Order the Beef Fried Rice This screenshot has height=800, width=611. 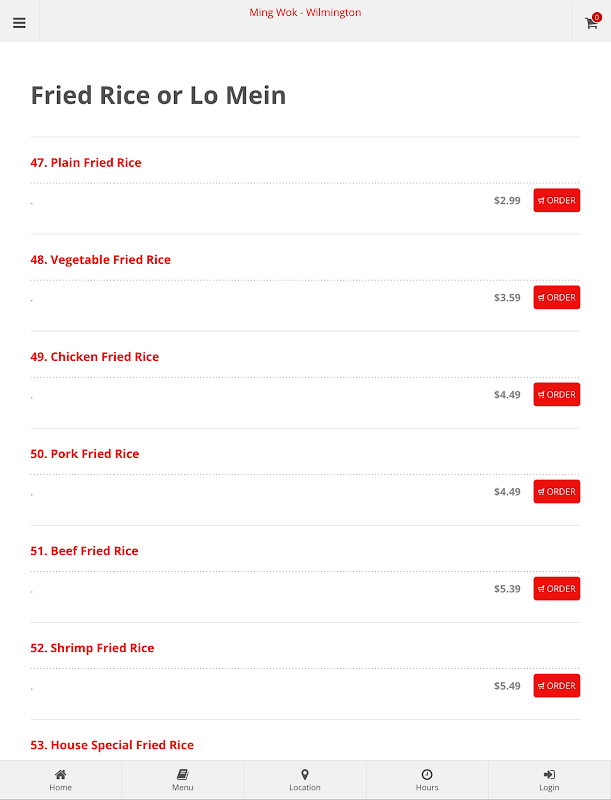tap(556, 588)
